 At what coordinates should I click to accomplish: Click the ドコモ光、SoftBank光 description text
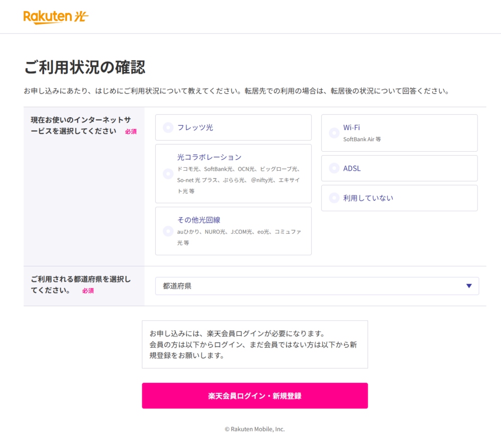(x=239, y=180)
